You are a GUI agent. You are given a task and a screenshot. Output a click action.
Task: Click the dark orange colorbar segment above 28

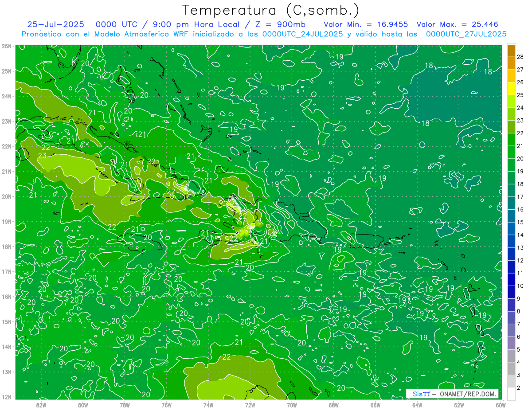pyautogui.click(x=511, y=51)
